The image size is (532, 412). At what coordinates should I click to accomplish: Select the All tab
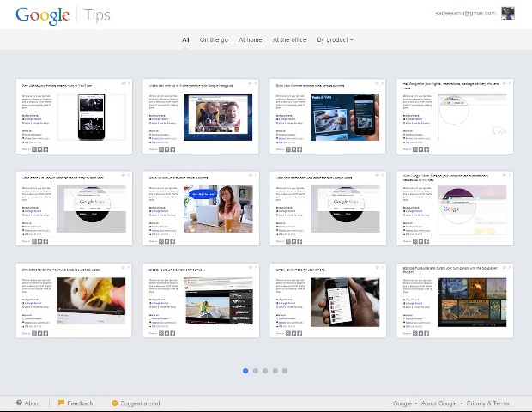[185, 39]
